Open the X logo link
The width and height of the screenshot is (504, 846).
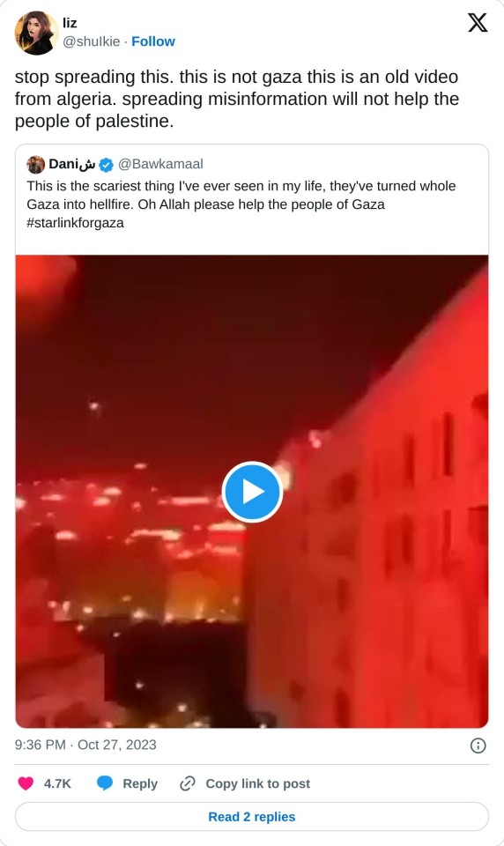[x=478, y=23]
